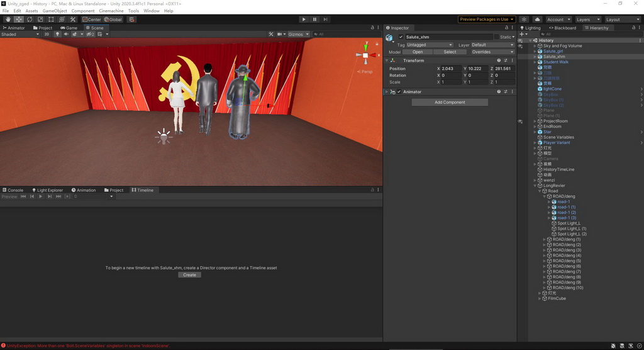Select the Rotate tool
Viewport: 644px width, 350px height.
point(30,20)
